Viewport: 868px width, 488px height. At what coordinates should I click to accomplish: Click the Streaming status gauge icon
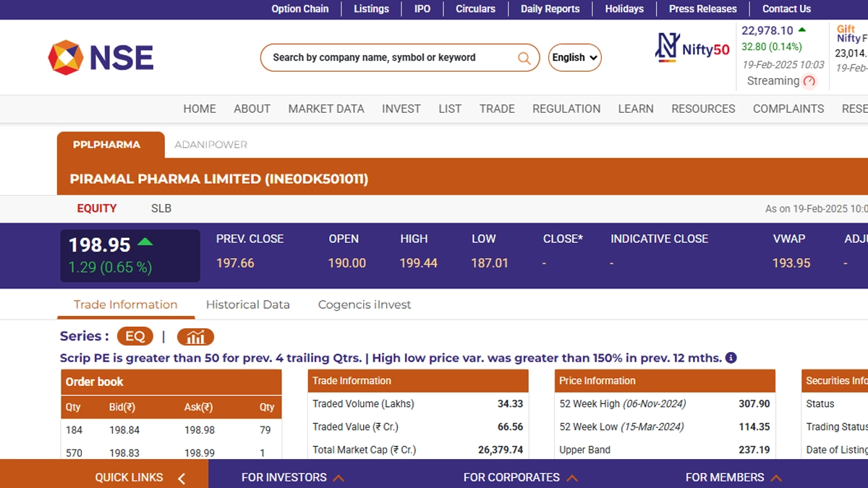click(x=809, y=81)
